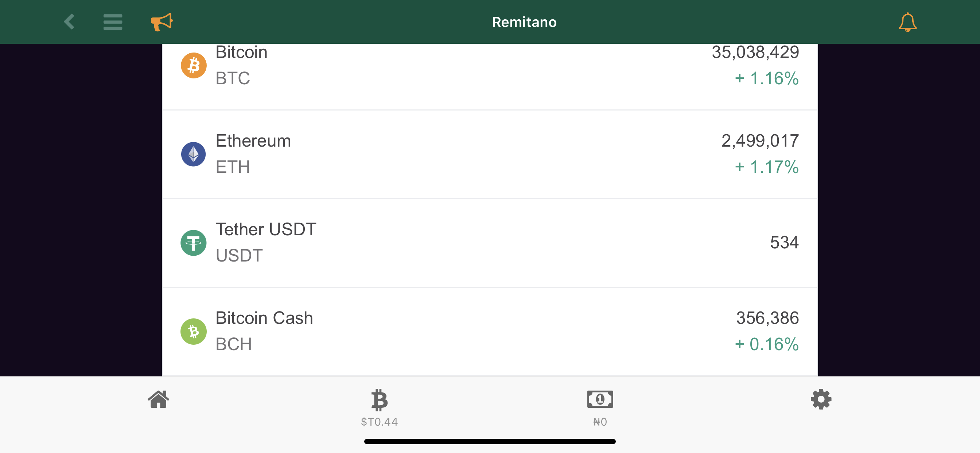Select the Ethereum coin icon
The image size is (980, 453).
(194, 154)
